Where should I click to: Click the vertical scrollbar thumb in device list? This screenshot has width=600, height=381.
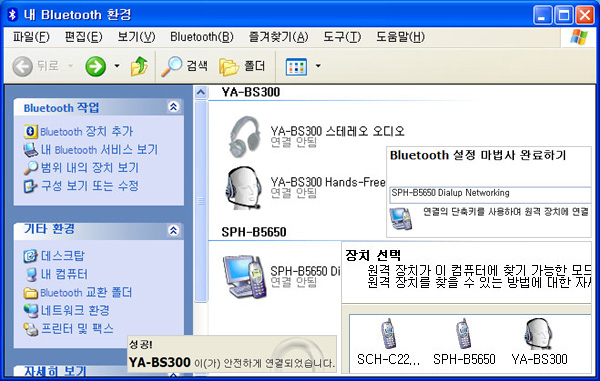(201, 201)
